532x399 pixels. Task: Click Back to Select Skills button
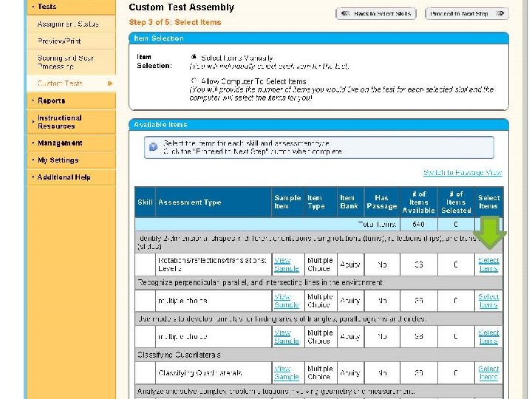pyautogui.click(x=376, y=13)
